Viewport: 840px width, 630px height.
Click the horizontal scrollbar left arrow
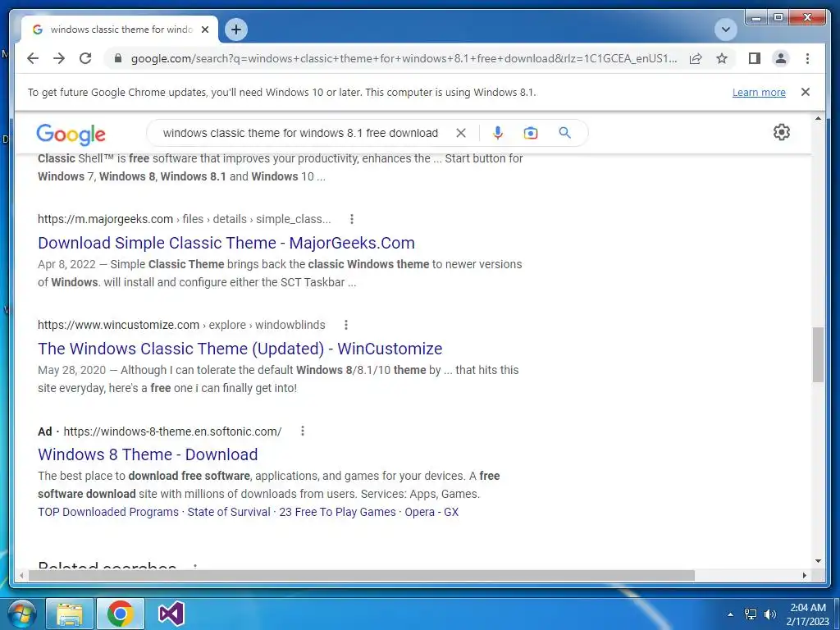pyautogui.click(x=21, y=575)
